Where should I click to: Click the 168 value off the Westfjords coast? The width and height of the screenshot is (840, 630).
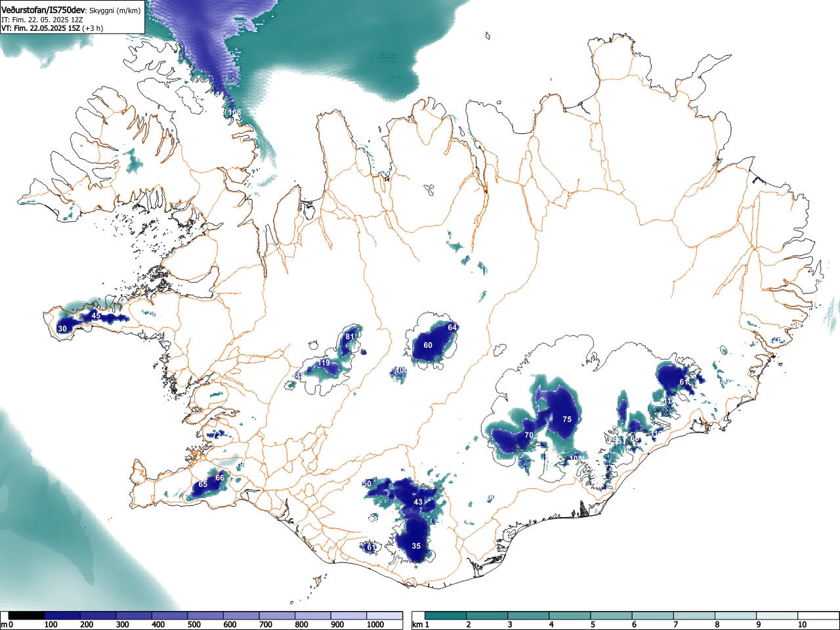[235, 113]
